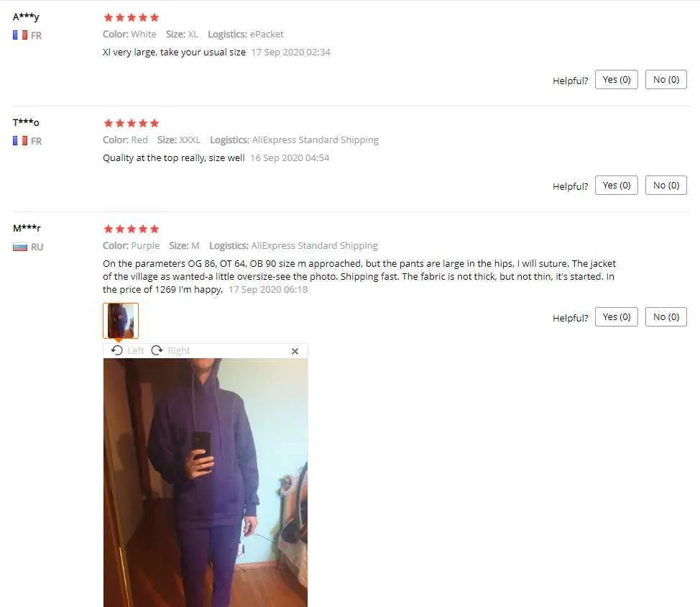Vote No on T***o's review
This screenshot has width=700, height=607.
coord(666,186)
